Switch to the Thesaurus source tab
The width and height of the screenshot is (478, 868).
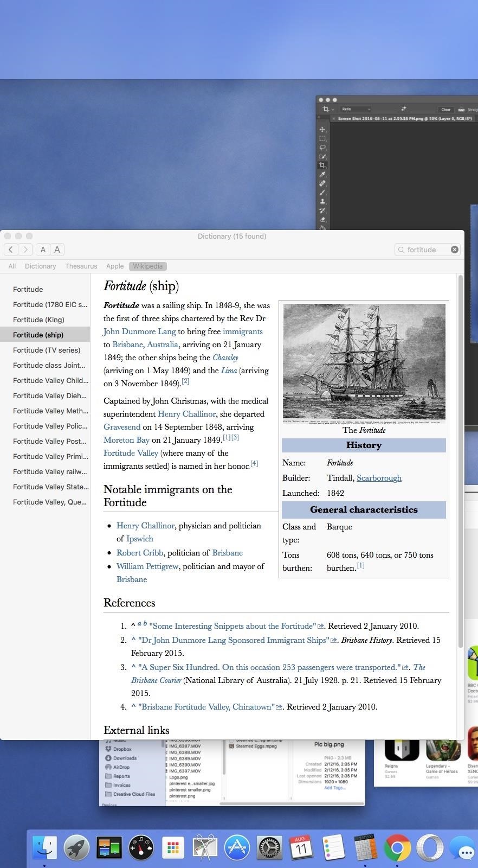81,266
